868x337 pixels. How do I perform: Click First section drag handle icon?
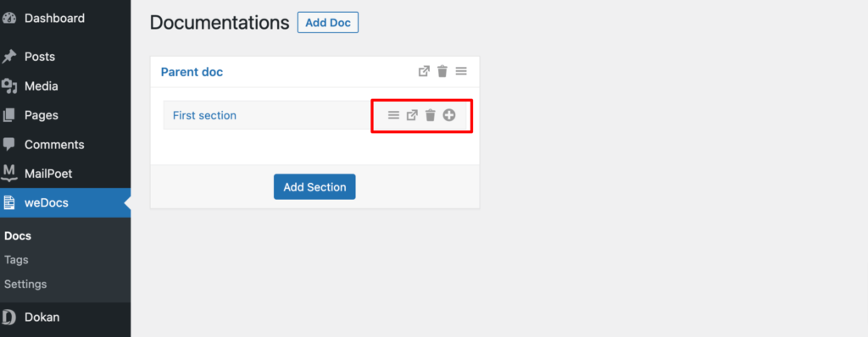point(393,115)
